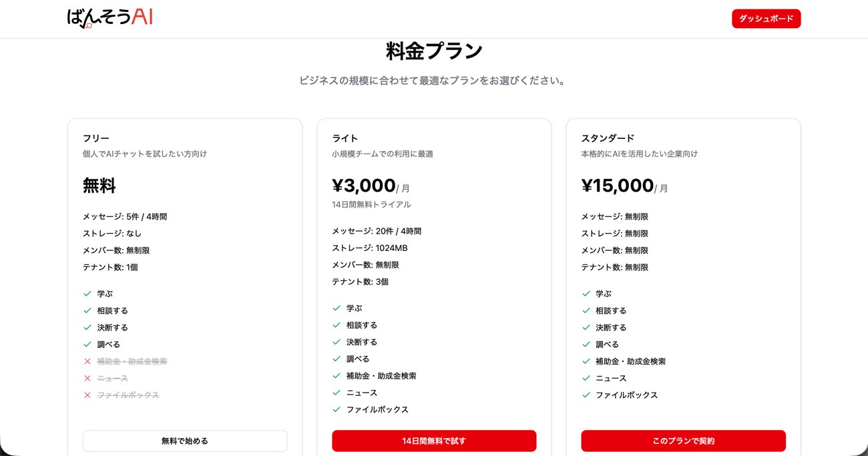
Task: Click green check beside 調べる in スタンダード plan
Action: (586, 345)
